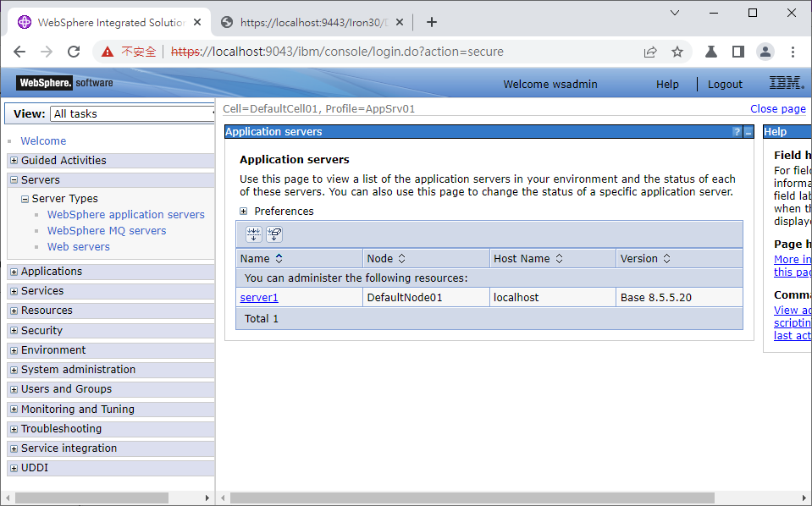812x506 pixels.
Task: Open server1 in the servers table
Action: pyautogui.click(x=259, y=298)
